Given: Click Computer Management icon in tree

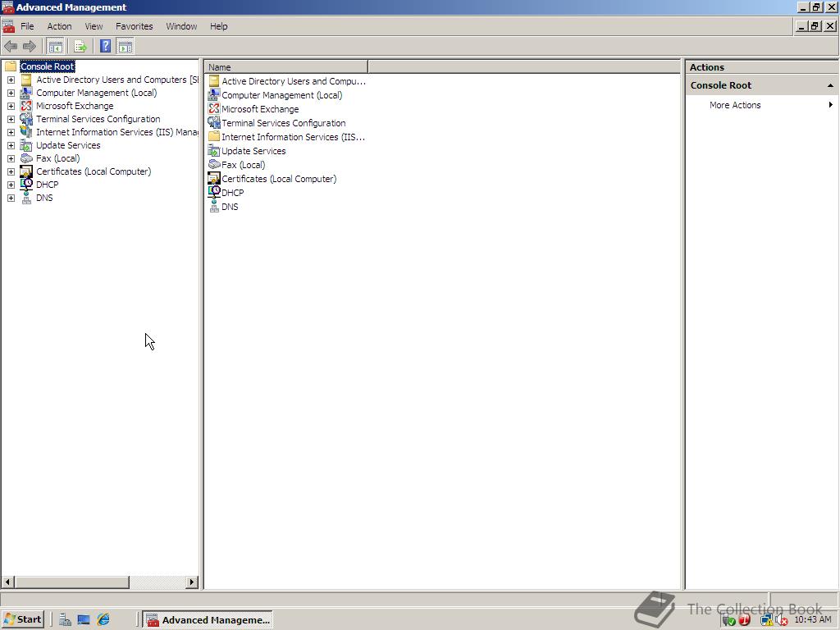Looking at the screenshot, I should click(x=26, y=93).
